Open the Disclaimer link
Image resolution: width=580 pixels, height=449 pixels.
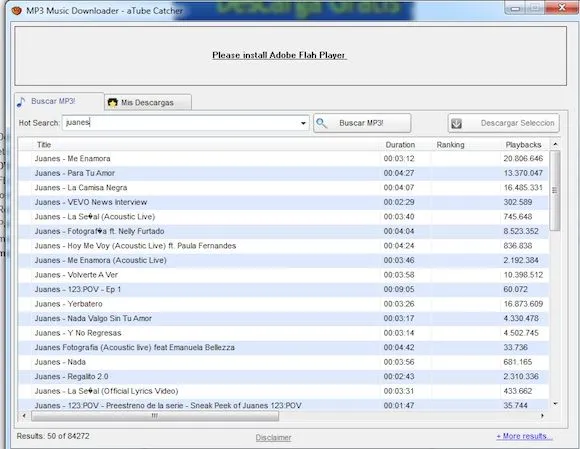(x=273, y=438)
